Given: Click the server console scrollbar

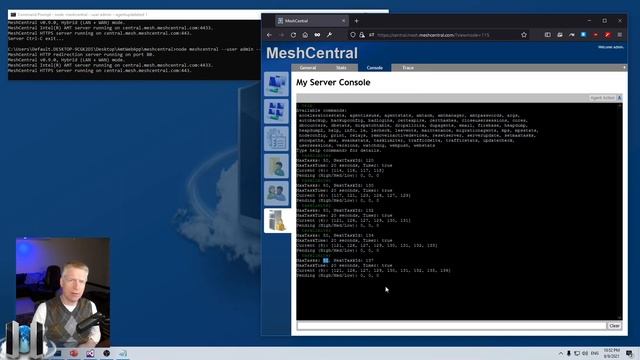Looking at the screenshot, I should coord(620,211).
